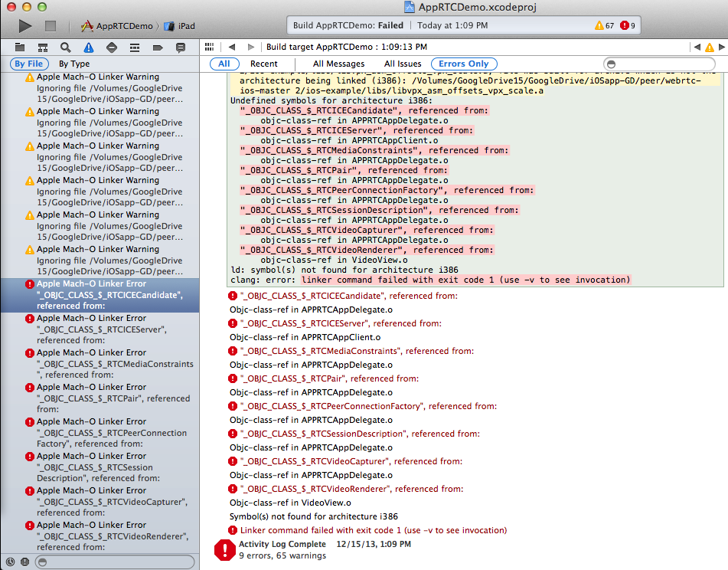Viewport: 728px width, 570px height.
Task: Select the RTCVideoRenderer error in sidebar
Action: 100,536
